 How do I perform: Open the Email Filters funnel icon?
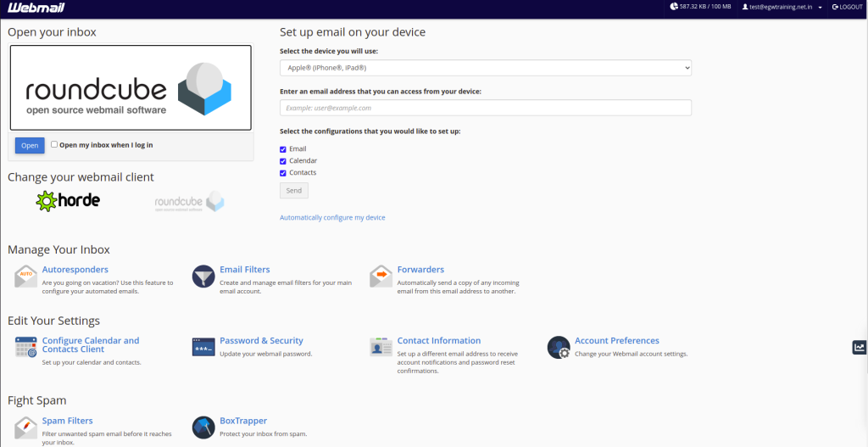[203, 277]
